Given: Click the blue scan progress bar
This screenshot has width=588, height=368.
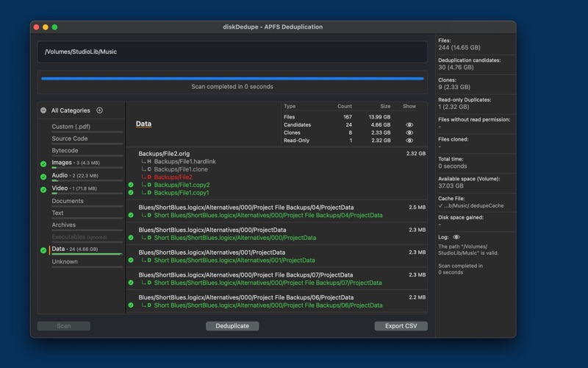Looking at the screenshot, I should tap(232, 79).
